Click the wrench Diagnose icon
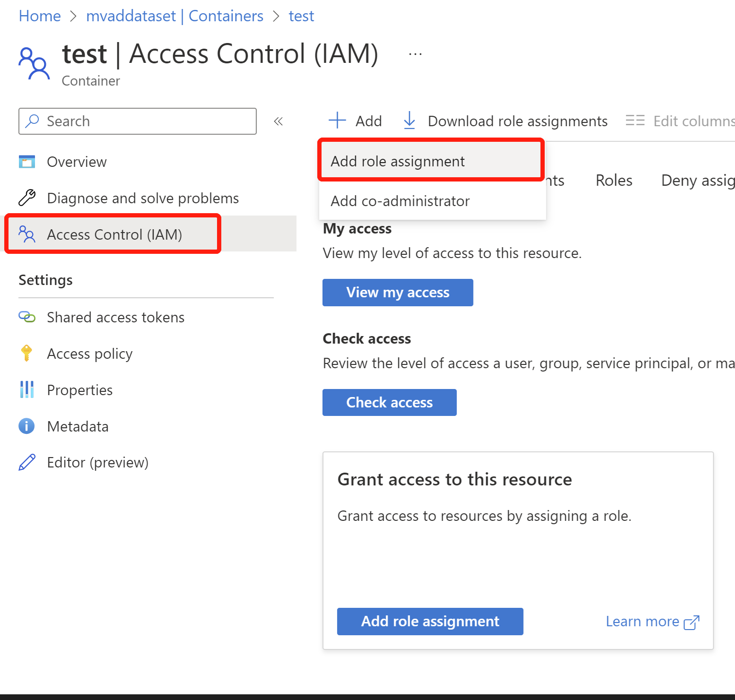Image resolution: width=735 pixels, height=700 pixels. click(27, 198)
